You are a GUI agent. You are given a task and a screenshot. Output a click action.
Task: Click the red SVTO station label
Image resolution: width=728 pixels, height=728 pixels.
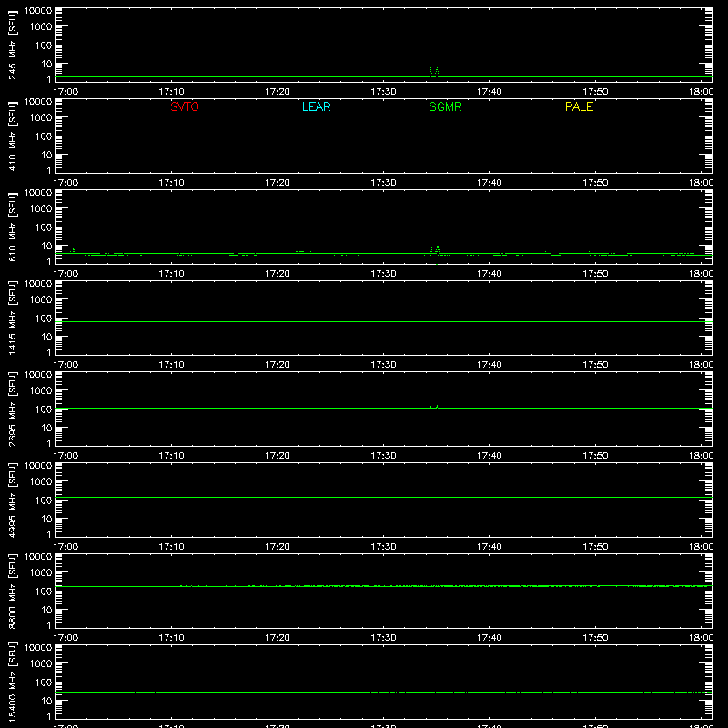click(x=185, y=106)
